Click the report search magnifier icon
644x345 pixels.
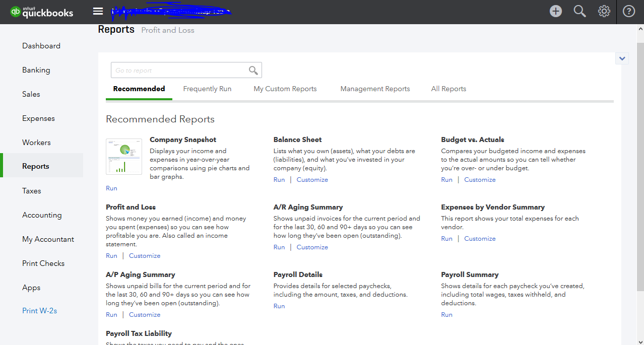tap(253, 71)
